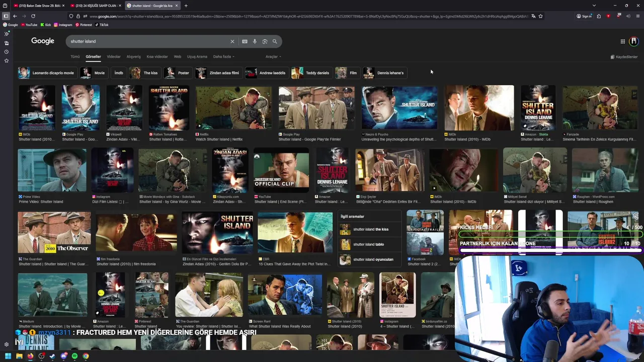Click the Google logo
Image resolution: width=644 pixels, height=362 pixels.
pos(43,41)
